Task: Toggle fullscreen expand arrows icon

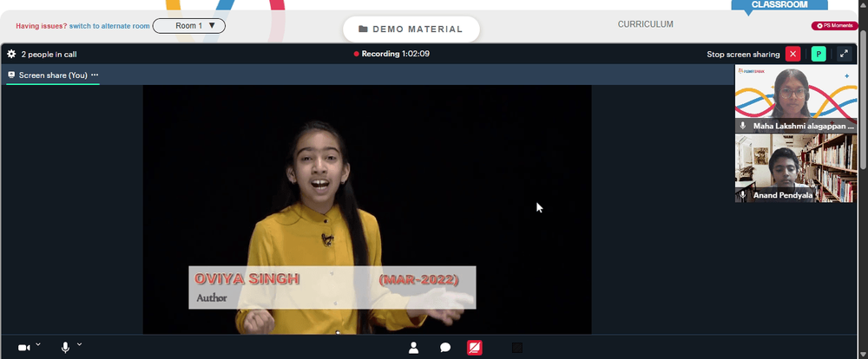Action: click(x=844, y=54)
